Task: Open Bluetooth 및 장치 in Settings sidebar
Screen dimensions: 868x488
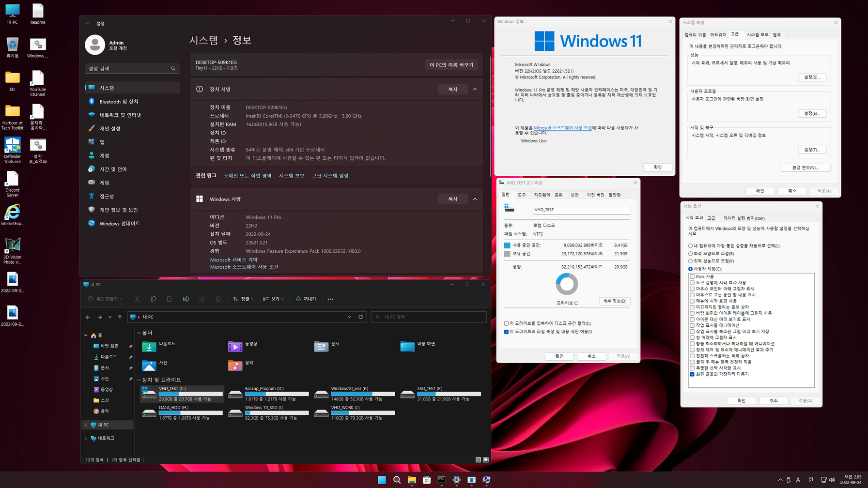Action: coord(132,102)
